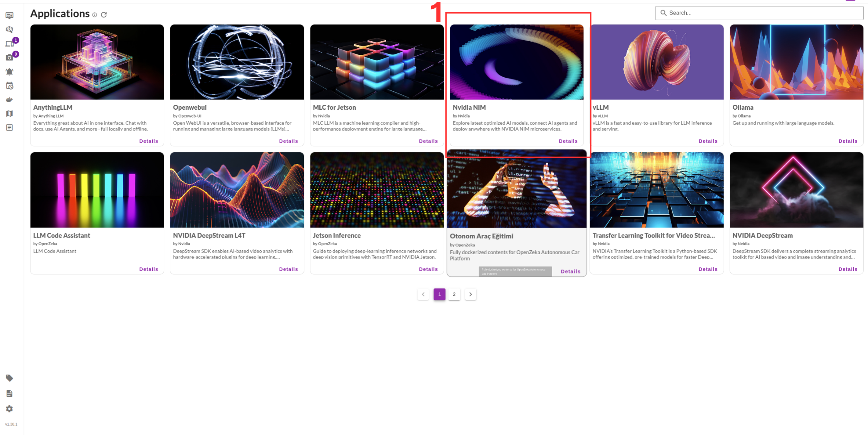Screen dimensions: 868x435
Task: Click the Transfer Learning Toolkit title
Action: tap(654, 235)
